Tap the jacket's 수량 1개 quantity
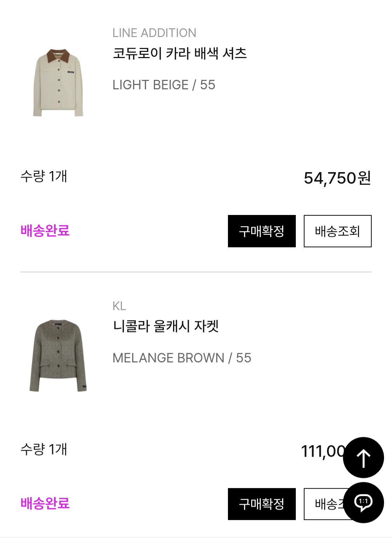 44,450
